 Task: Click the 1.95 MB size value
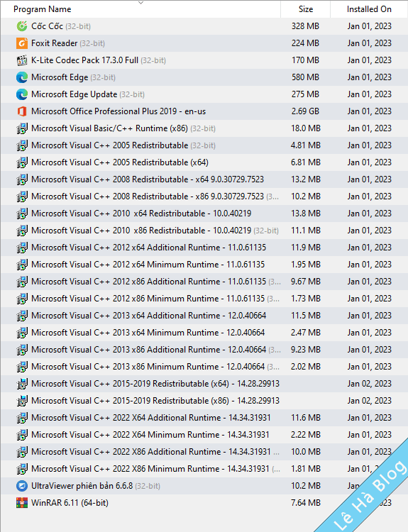[x=306, y=265]
